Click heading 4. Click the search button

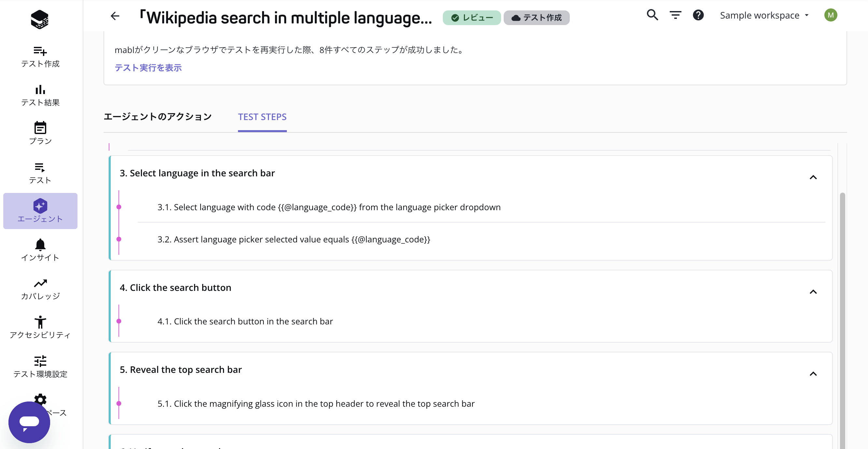pyautogui.click(x=175, y=288)
